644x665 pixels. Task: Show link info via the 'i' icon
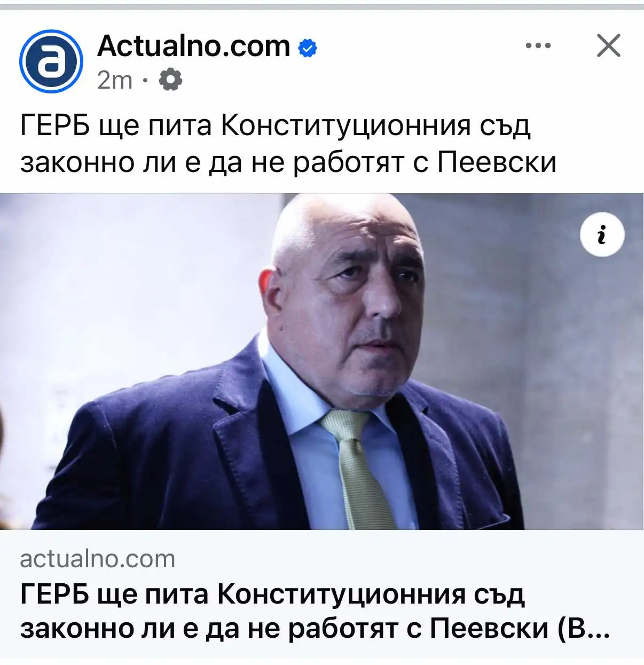point(602,234)
